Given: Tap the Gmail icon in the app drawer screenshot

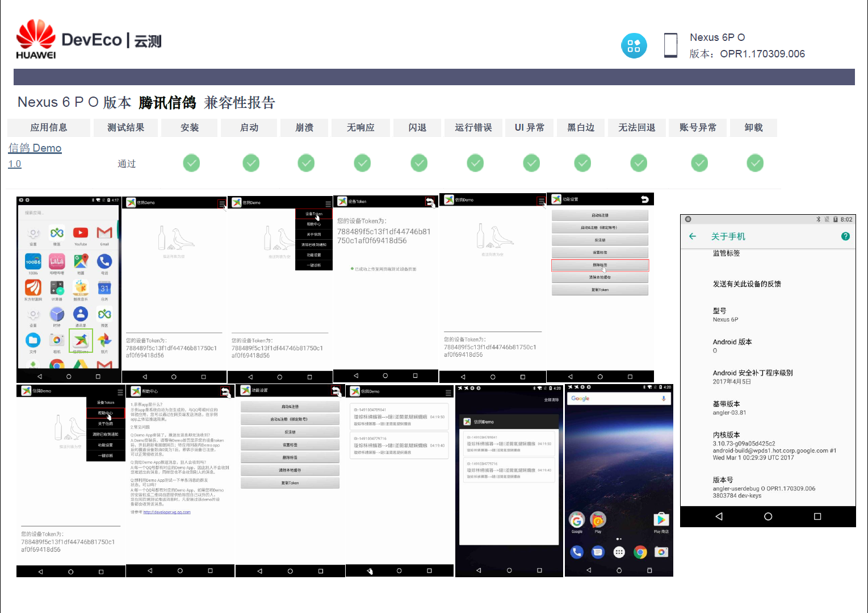Looking at the screenshot, I should point(104,233).
